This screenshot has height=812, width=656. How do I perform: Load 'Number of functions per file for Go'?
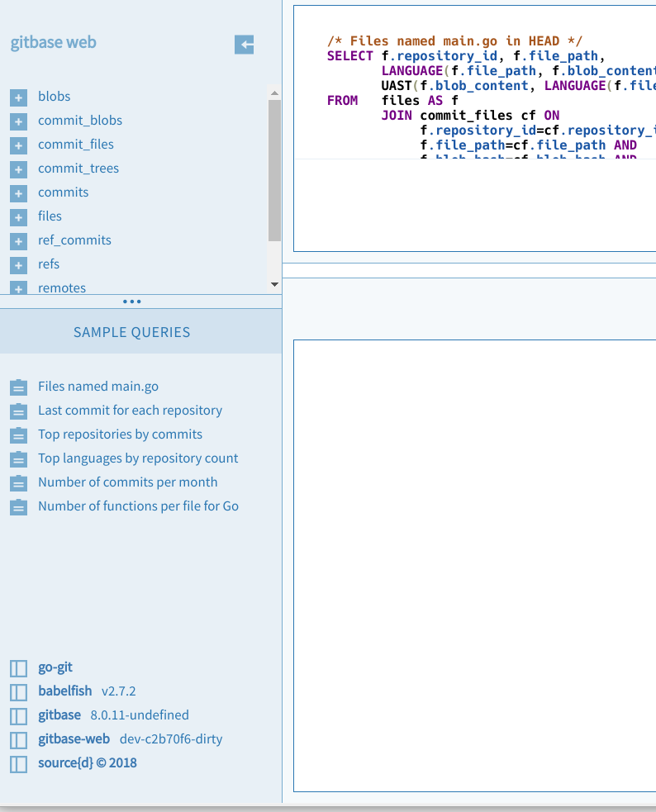[138, 506]
